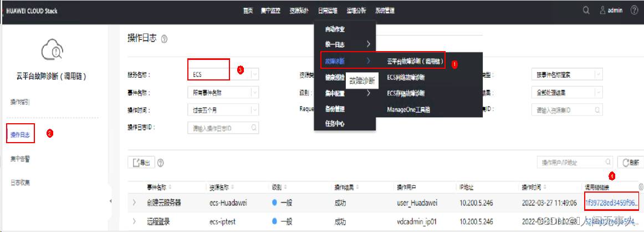This screenshot has width=644, height=232.
Task: Click search icon in 资源集ID field
Action: click(598, 110)
